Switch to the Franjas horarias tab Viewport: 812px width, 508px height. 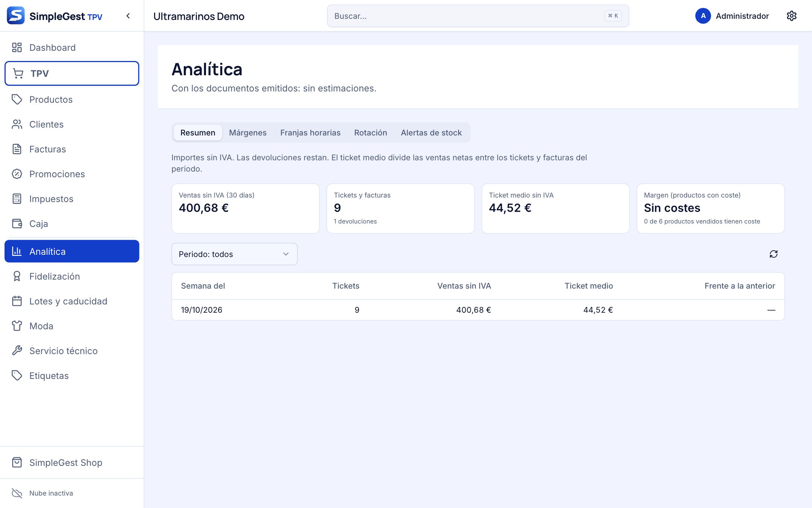click(310, 133)
